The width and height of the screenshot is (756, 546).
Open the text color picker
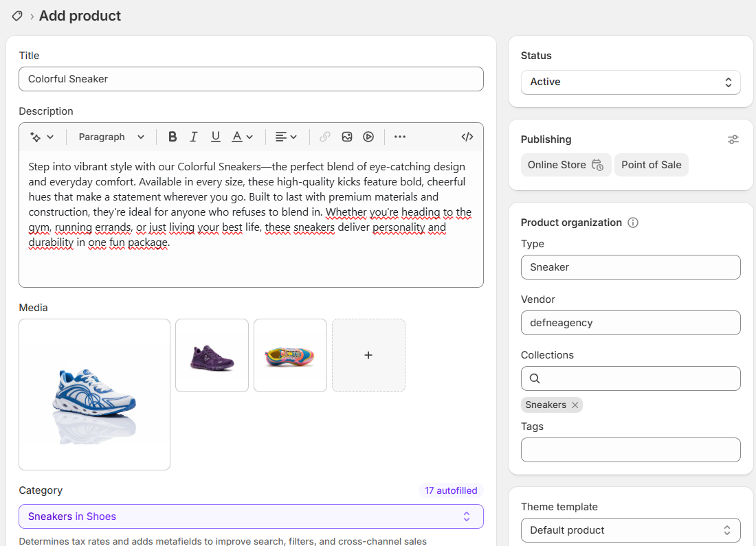click(242, 137)
